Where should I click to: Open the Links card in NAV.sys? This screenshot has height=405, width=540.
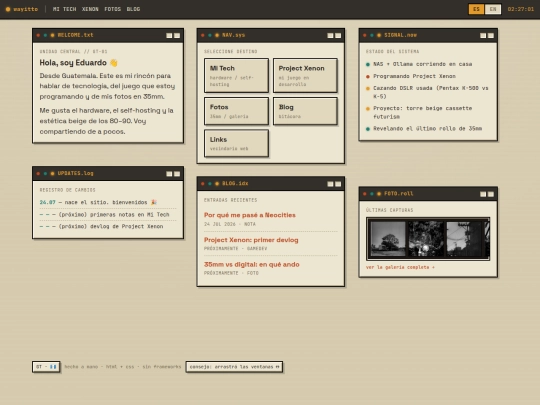pyautogui.click(x=236, y=143)
